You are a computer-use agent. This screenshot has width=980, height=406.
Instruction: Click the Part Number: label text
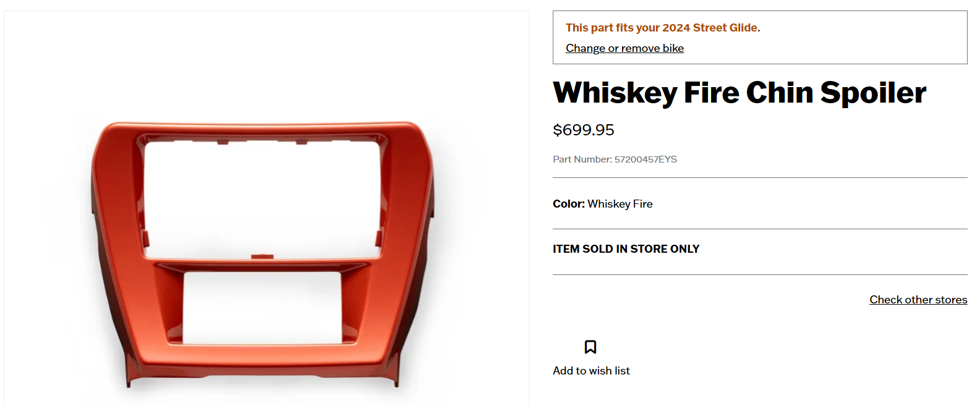click(582, 159)
